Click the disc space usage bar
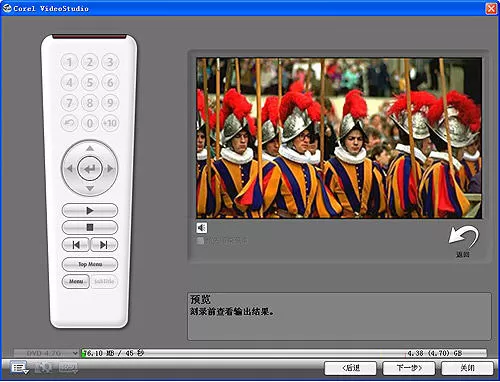The height and width of the screenshot is (382, 500). coord(284,353)
